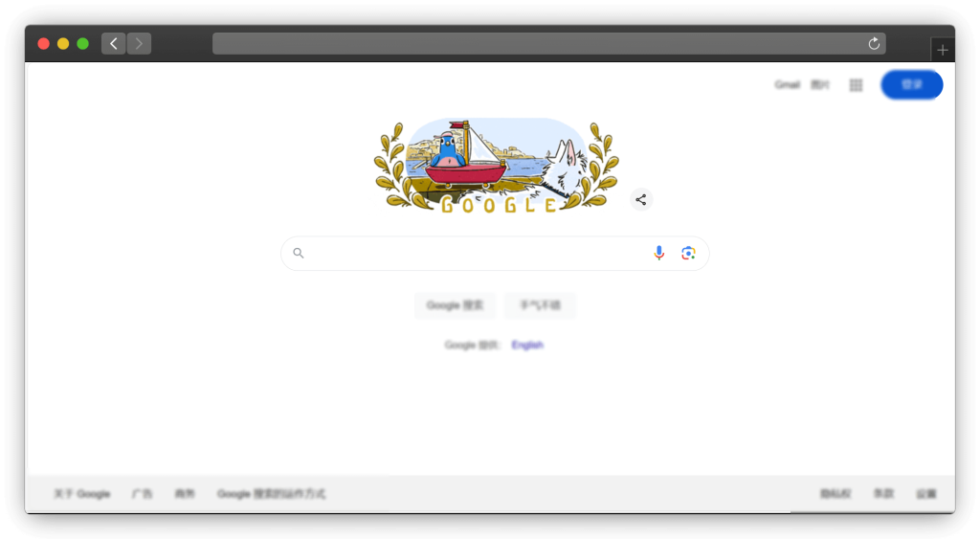Open a new tab with the plus icon
Screen dimensions: 980x539
point(943,50)
